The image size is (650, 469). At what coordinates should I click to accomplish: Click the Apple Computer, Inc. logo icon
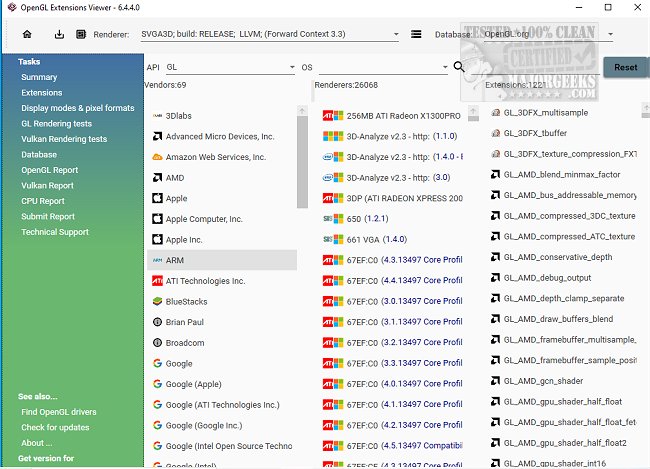point(157,219)
